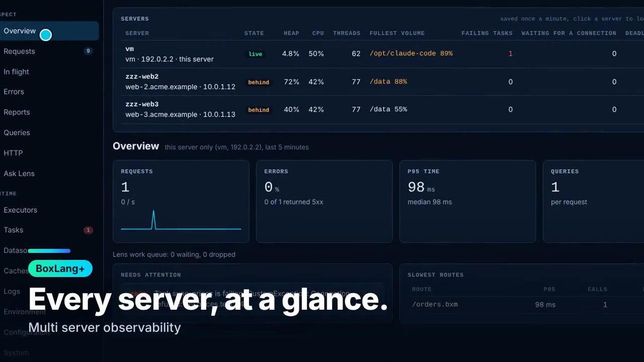The image size is (644, 362).
Task: Click the "40%" heap value
Action: (x=292, y=109)
